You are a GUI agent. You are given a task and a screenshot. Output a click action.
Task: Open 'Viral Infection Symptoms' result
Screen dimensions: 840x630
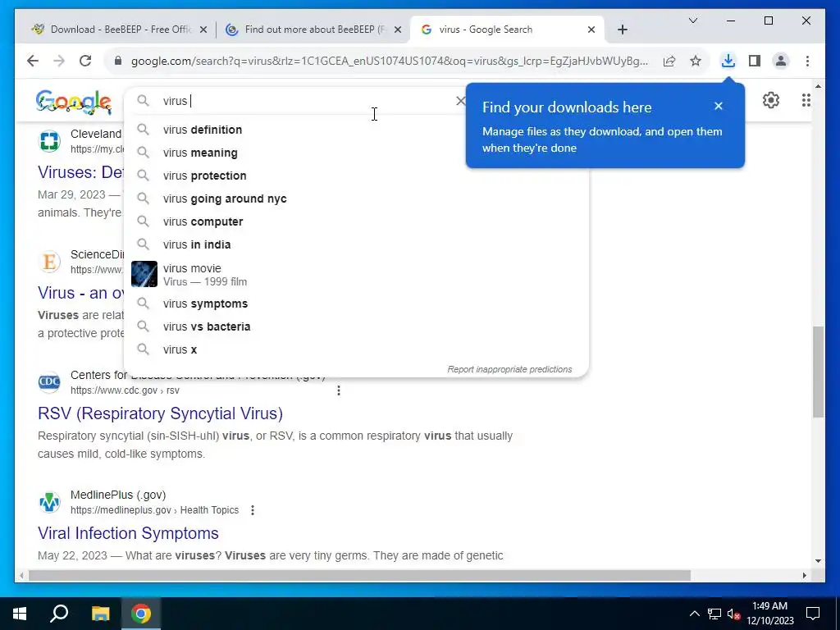pyautogui.click(x=128, y=533)
